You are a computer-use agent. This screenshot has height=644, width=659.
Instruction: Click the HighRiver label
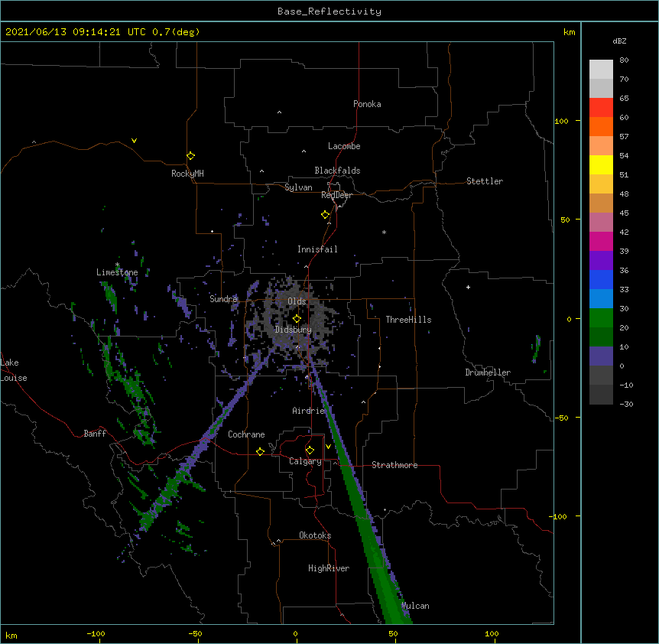tap(329, 568)
